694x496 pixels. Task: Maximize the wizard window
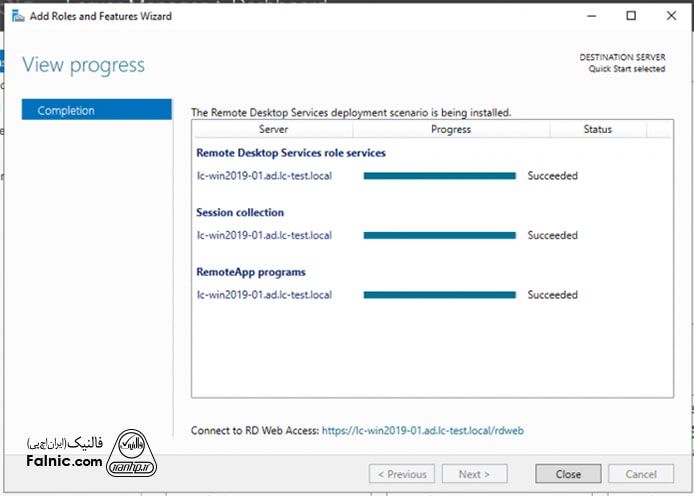(x=631, y=16)
